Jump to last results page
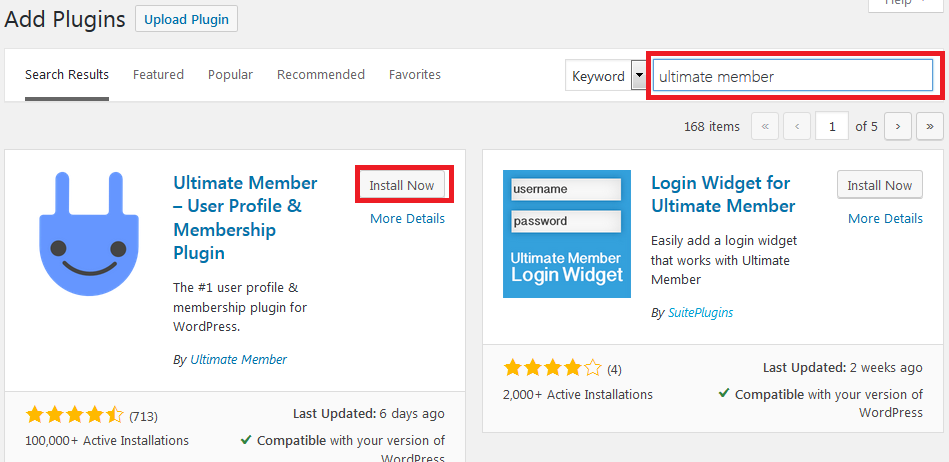The height and width of the screenshot is (462, 949). tap(930, 127)
